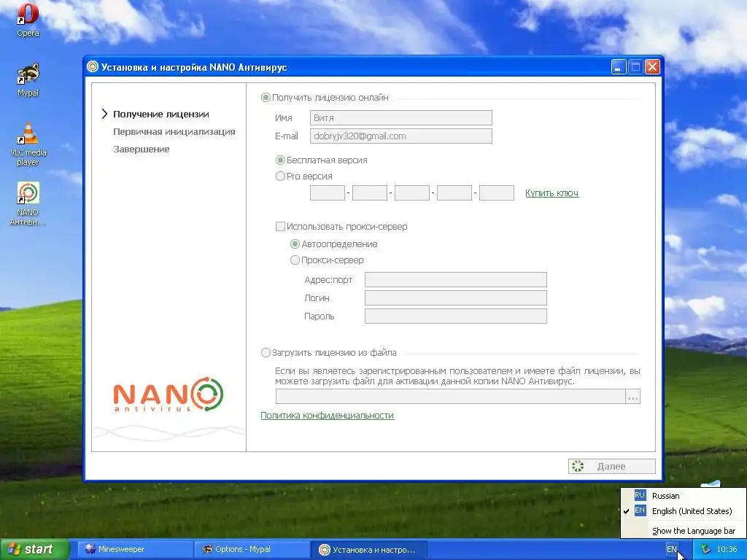Click the Пароль input field
Screen dimensions: 747x560
(x=455, y=316)
